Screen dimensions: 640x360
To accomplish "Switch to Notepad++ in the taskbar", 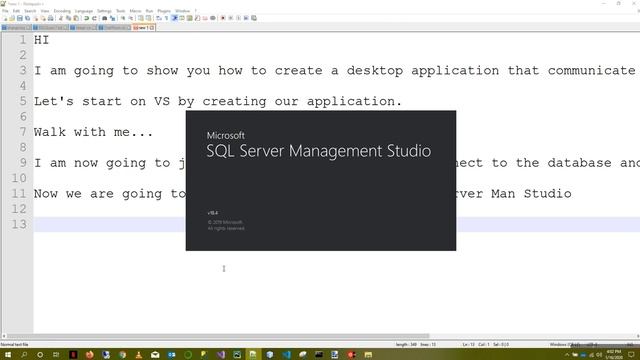I will tap(253, 355).
